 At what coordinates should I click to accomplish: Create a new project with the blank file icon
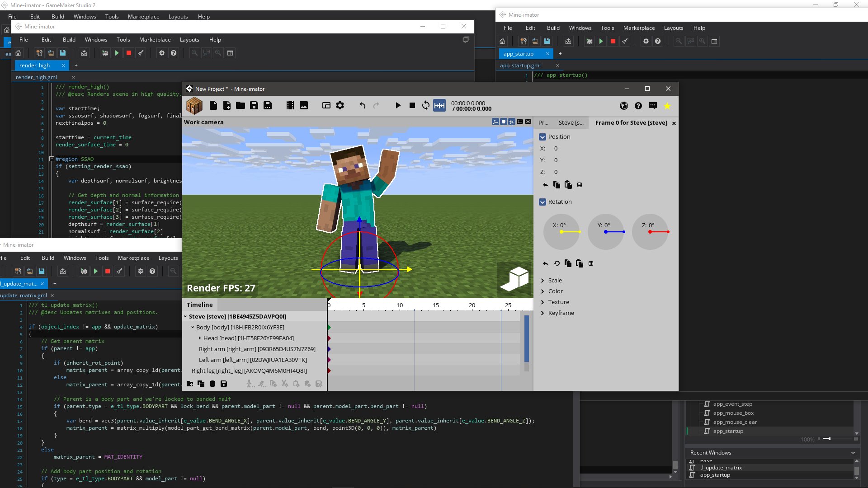tap(214, 105)
